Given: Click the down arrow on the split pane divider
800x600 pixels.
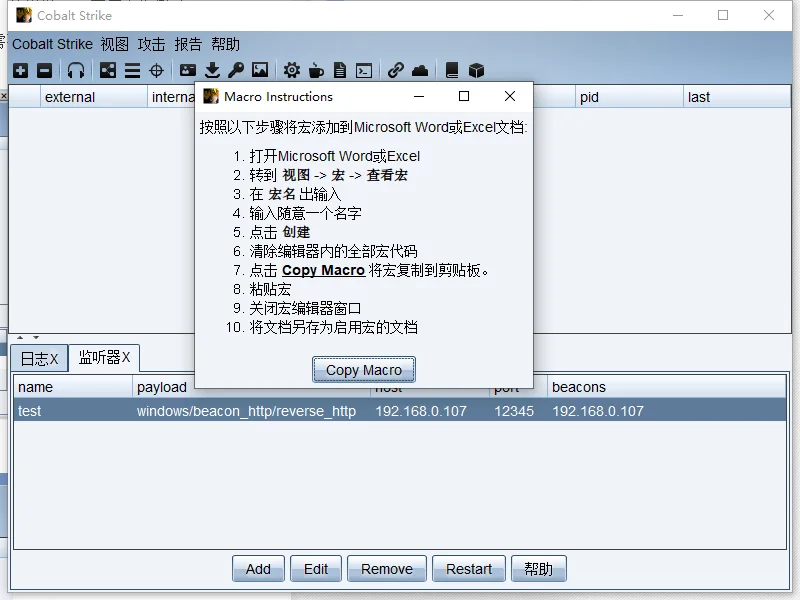Looking at the screenshot, I should click(x=36, y=337).
